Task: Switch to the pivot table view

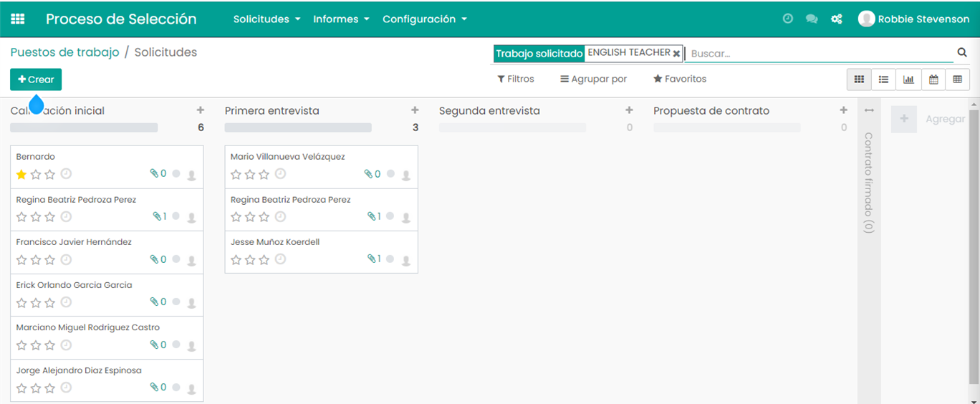Action: pos(957,80)
